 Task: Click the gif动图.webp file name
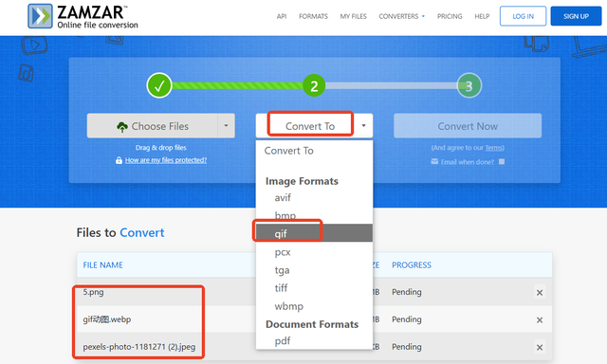(x=107, y=319)
